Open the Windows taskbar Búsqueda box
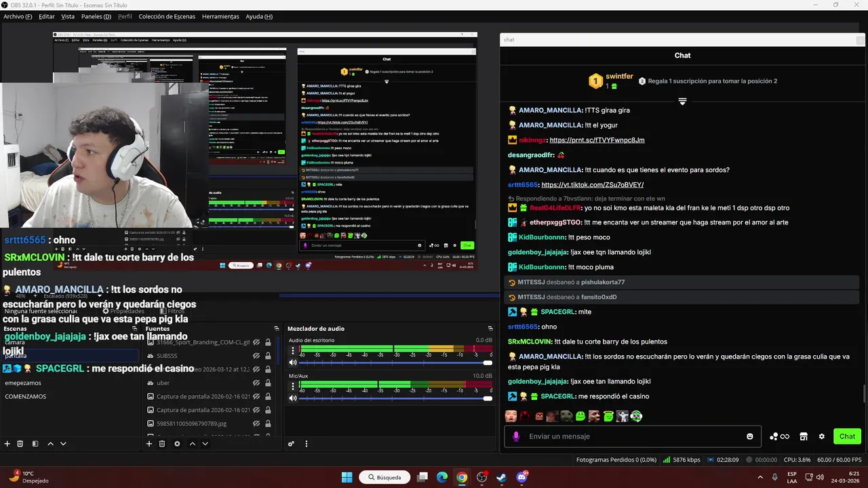 pyautogui.click(x=385, y=477)
